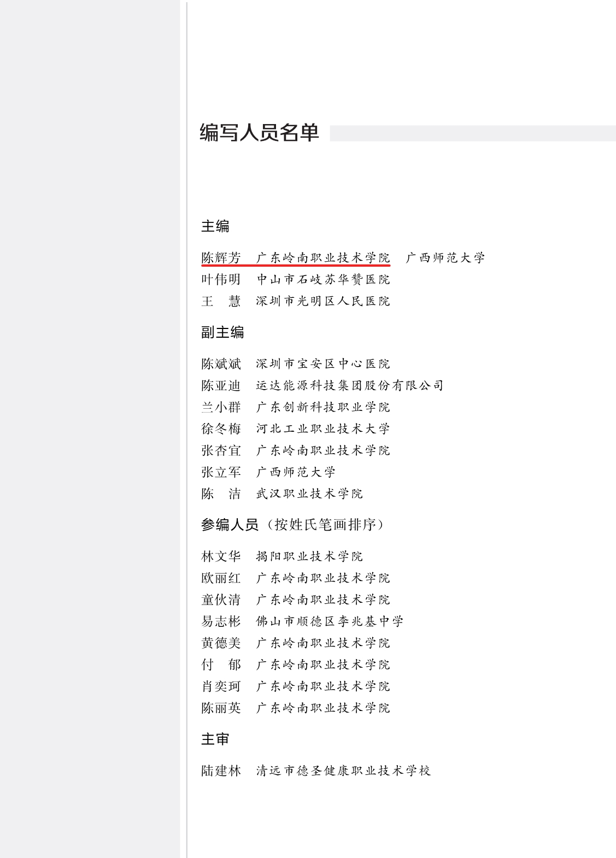616x858 pixels.
Task: Click the 主审 section heading
Action: click(215, 739)
